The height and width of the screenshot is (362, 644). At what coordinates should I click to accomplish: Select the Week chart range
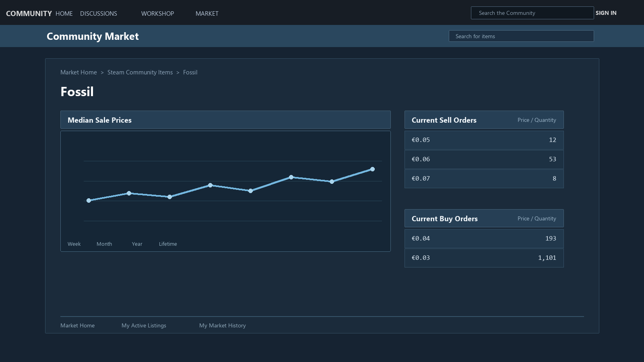click(74, 244)
